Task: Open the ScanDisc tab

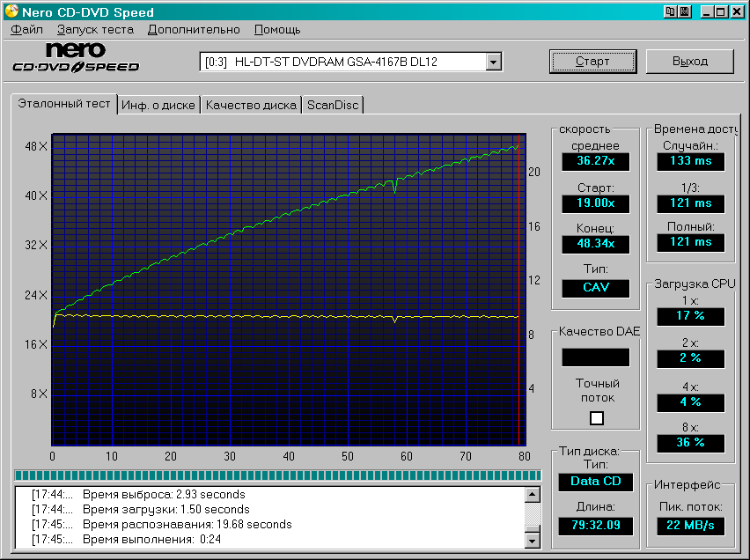Action: pyautogui.click(x=333, y=105)
